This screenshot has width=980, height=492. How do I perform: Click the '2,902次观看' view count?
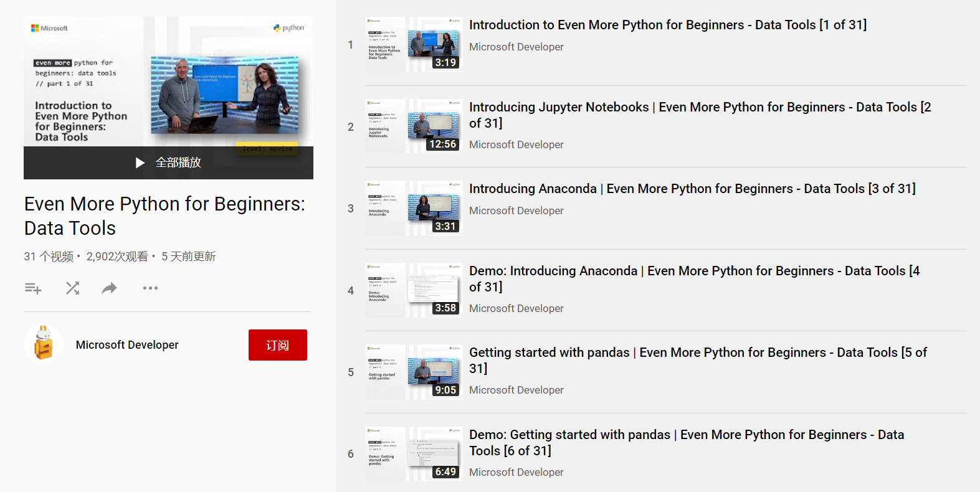coord(117,257)
